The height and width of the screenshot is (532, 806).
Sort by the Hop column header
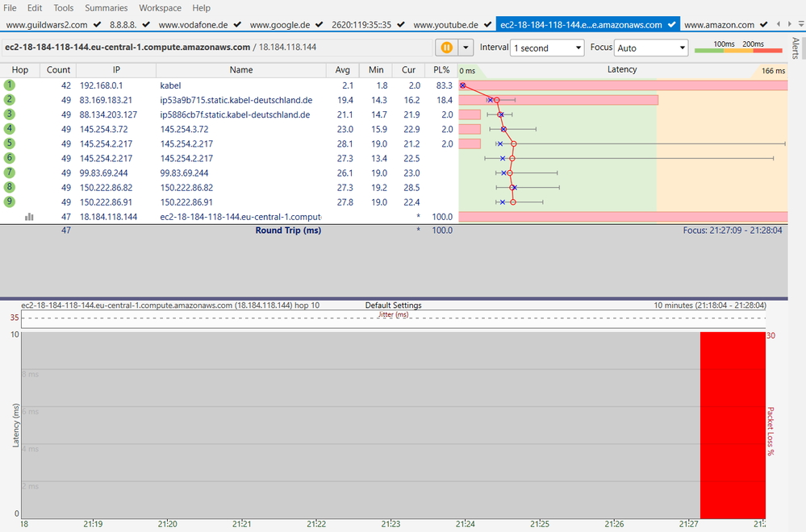click(19, 70)
